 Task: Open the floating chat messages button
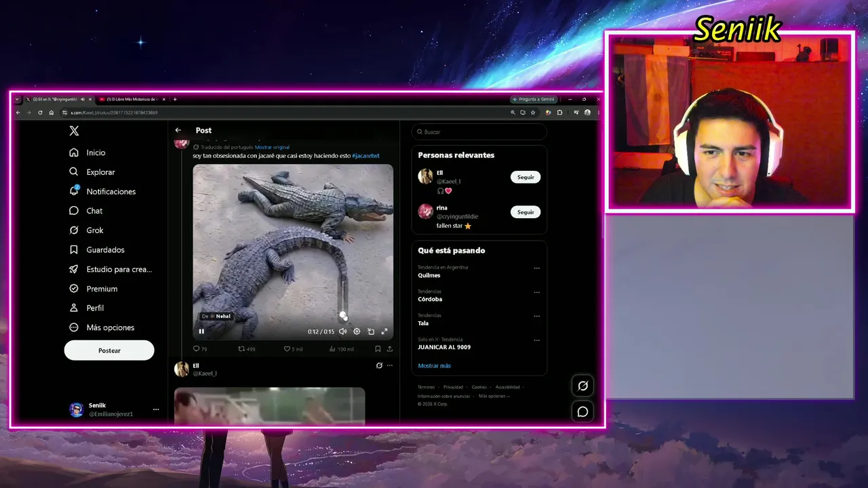point(583,411)
